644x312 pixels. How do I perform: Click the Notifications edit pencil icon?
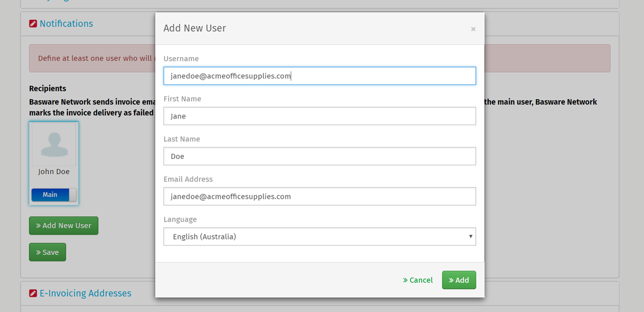[x=33, y=24]
